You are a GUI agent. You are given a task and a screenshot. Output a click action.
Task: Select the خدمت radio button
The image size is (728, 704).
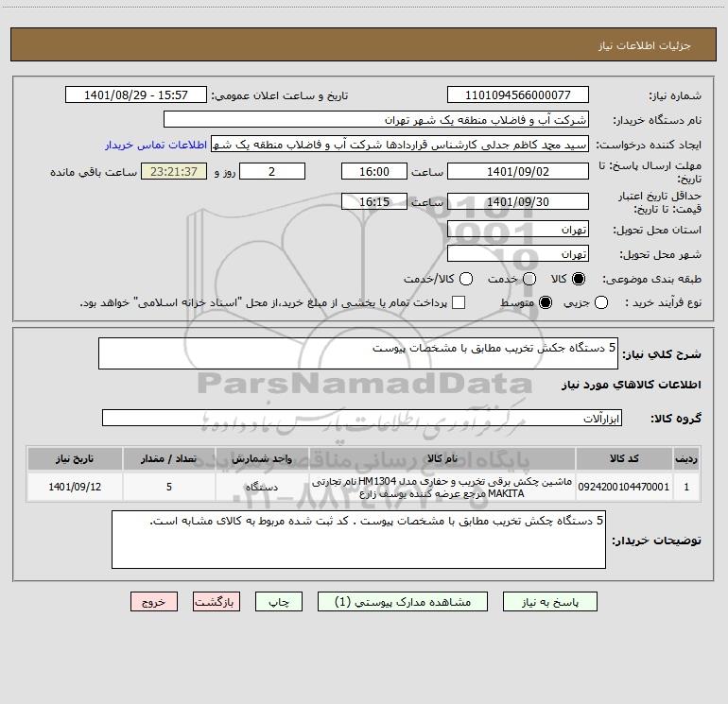529,279
